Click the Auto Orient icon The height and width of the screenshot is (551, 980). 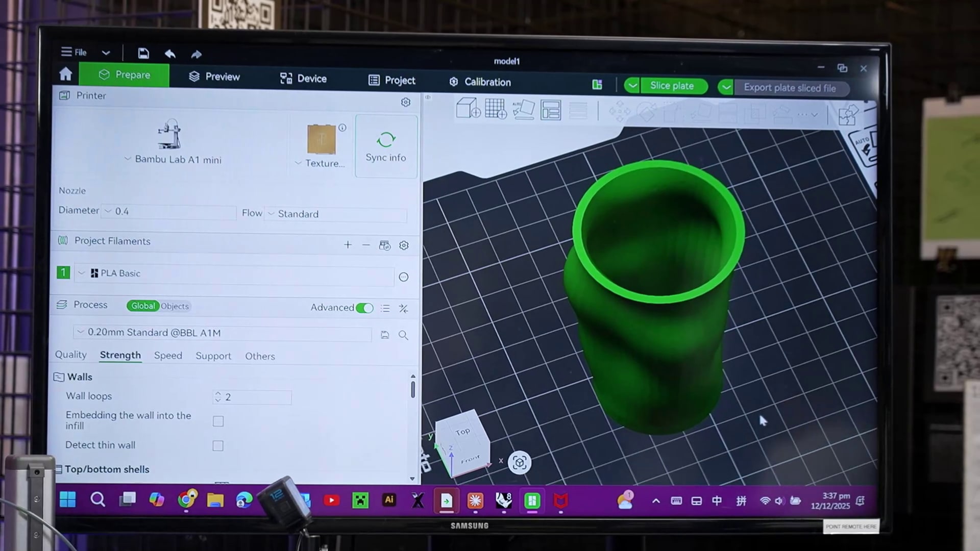point(523,110)
